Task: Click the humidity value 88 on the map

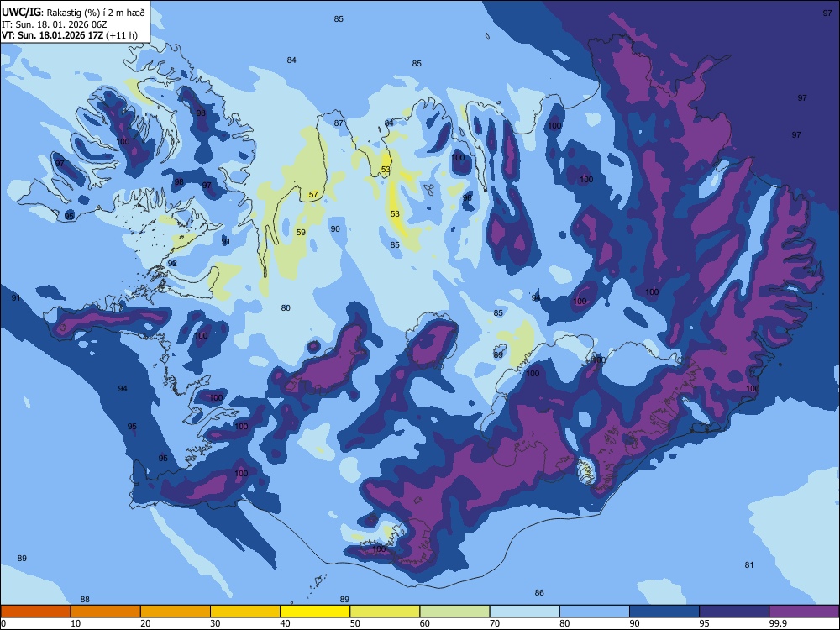Action: pos(85,600)
